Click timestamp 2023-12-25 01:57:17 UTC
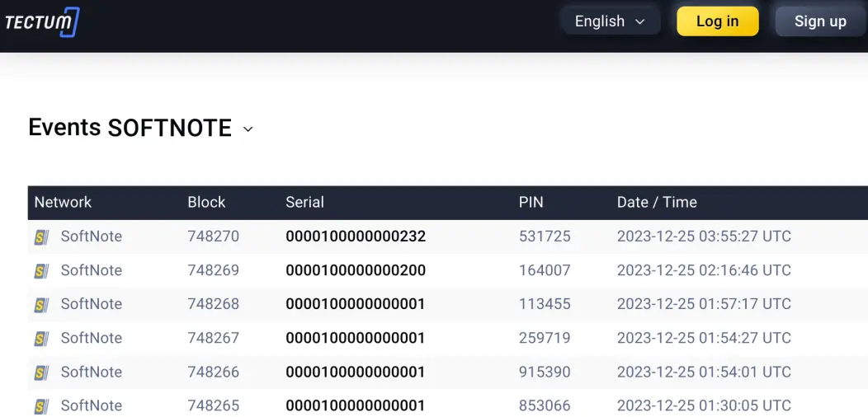The height and width of the screenshot is (417, 868). 704,304
